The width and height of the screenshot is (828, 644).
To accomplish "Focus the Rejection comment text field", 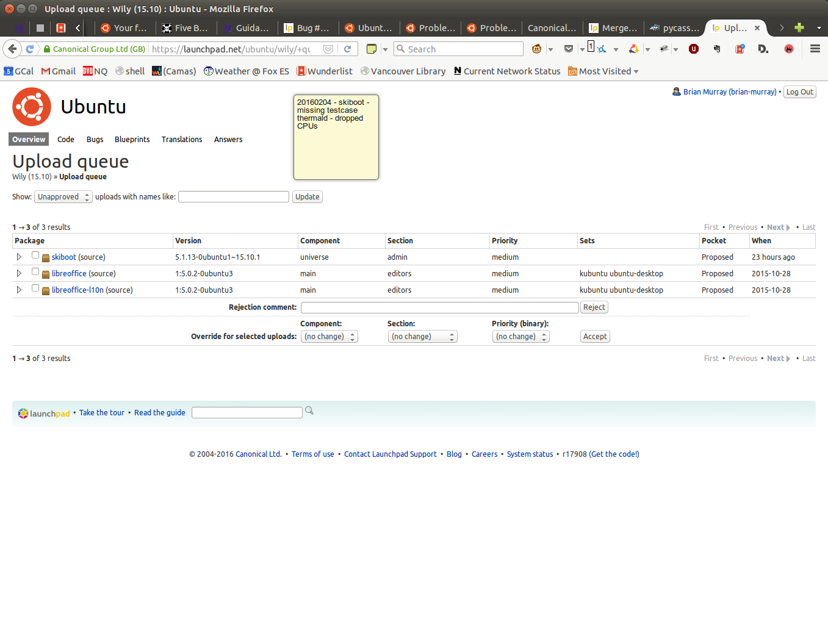I will point(439,307).
